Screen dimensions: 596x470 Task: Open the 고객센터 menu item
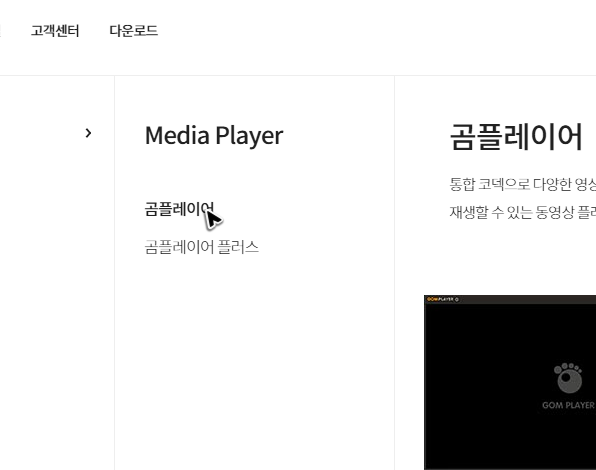[55, 31]
